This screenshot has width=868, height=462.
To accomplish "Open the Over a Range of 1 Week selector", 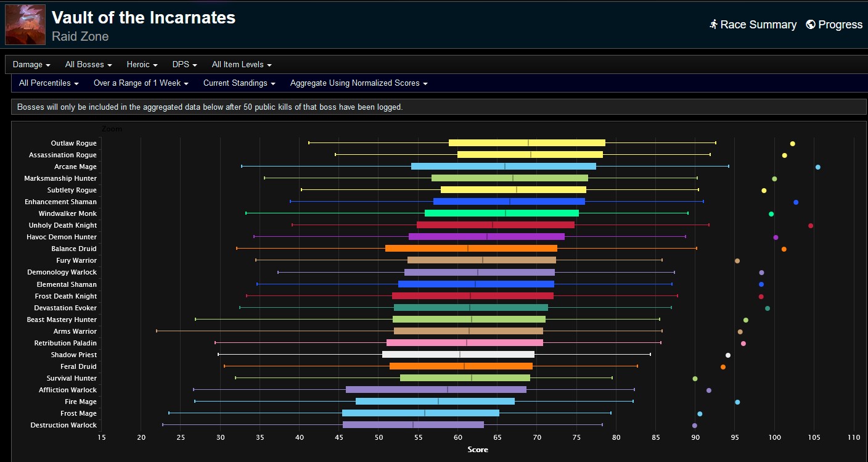I will click(x=141, y=83).
